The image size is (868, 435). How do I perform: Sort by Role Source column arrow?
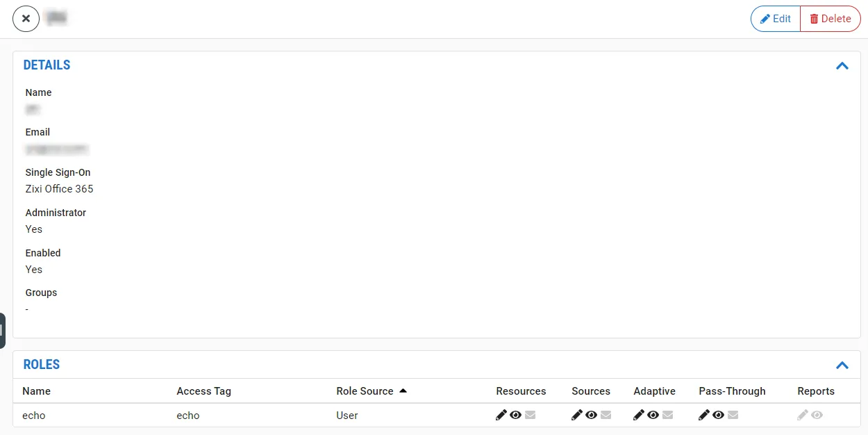(403, 391)
